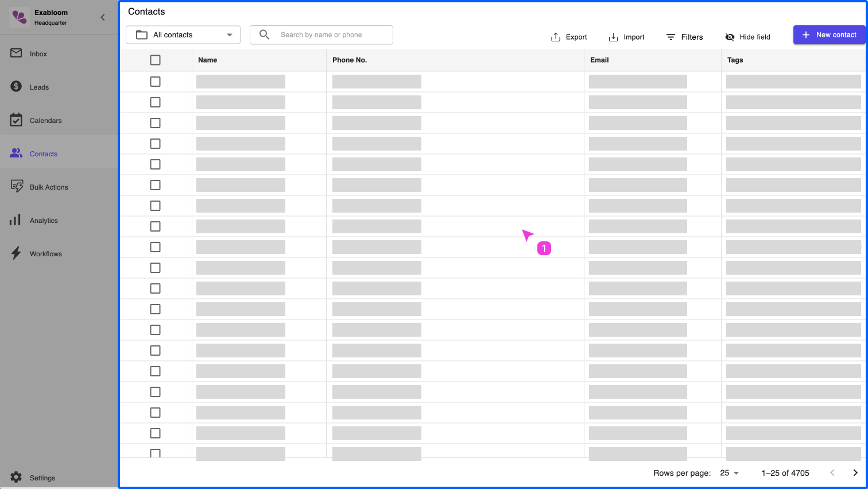The height and width of the screenshot is (489, 868).
Task: Click the New contact button
Action: click(828, 35)
